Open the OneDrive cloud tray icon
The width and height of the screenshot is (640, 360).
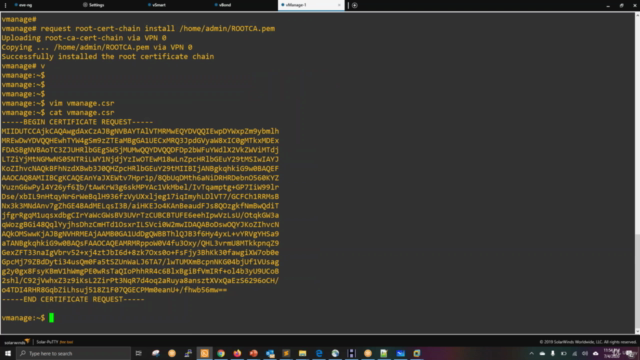pyautogui.click(x=542, y=353)
